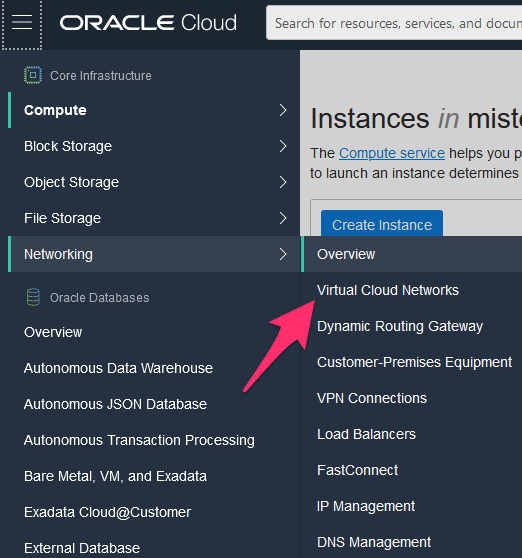This screenshot has height=558, width=522.
Task: Follow the Compute service link
Action: tap(392, 153)
